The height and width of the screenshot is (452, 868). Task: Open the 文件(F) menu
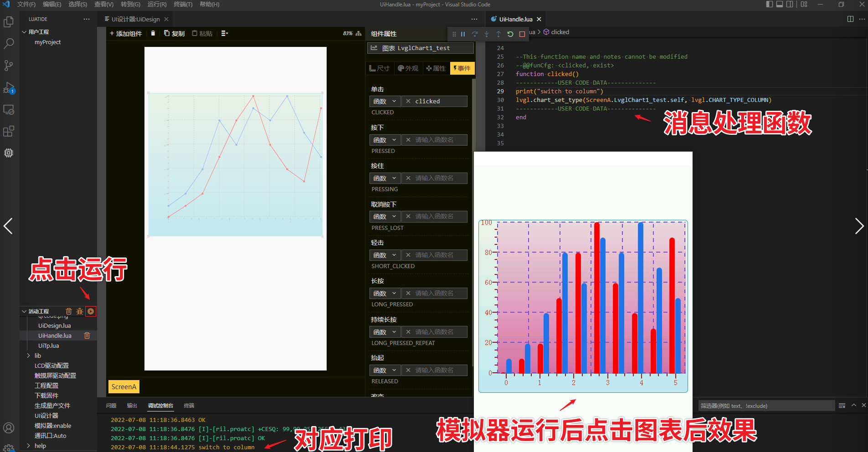click(26, 4)
